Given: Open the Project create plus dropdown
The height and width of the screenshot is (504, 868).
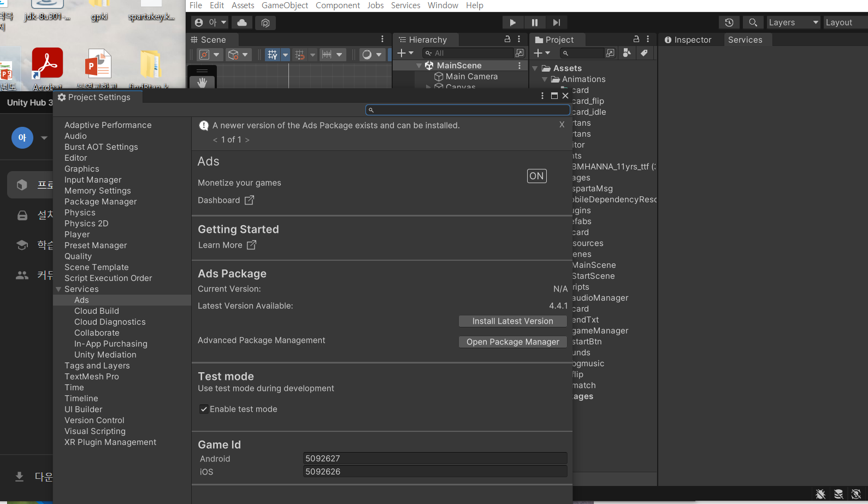Looking at the screenshot, I should click(542, 53).
